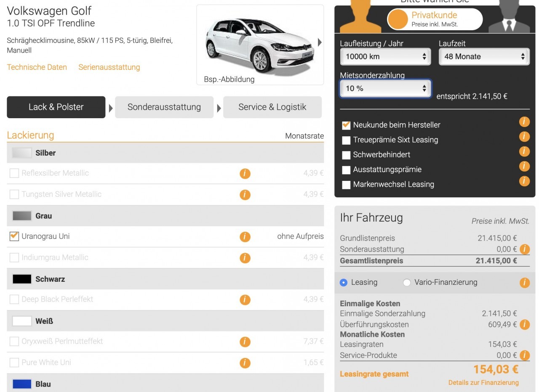Click the Oryxweiß 7,37 € monthly rate
The height and width of the screenshot is (392, 539).
(x=313, y=342)
